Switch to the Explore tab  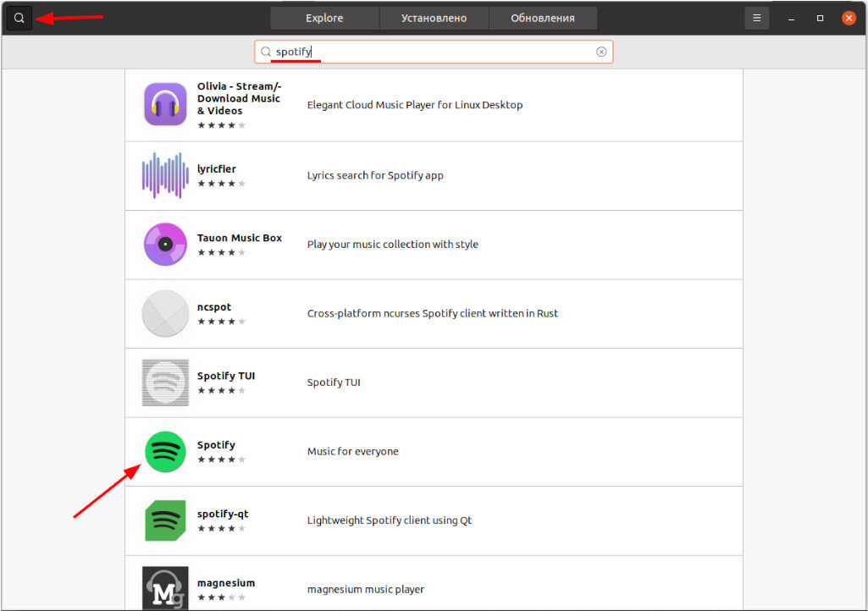324,19
